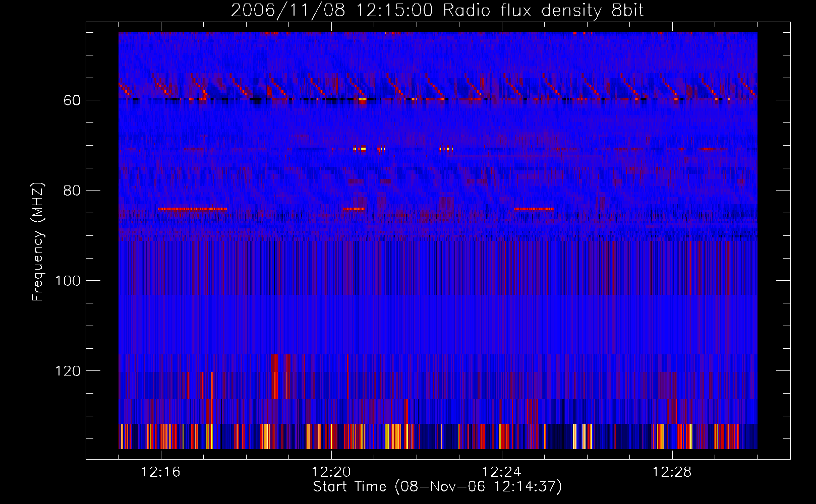Click the 12:28 time tick label
The height and width of the screenshot is (504, 816).
click(x=672, y=472)
